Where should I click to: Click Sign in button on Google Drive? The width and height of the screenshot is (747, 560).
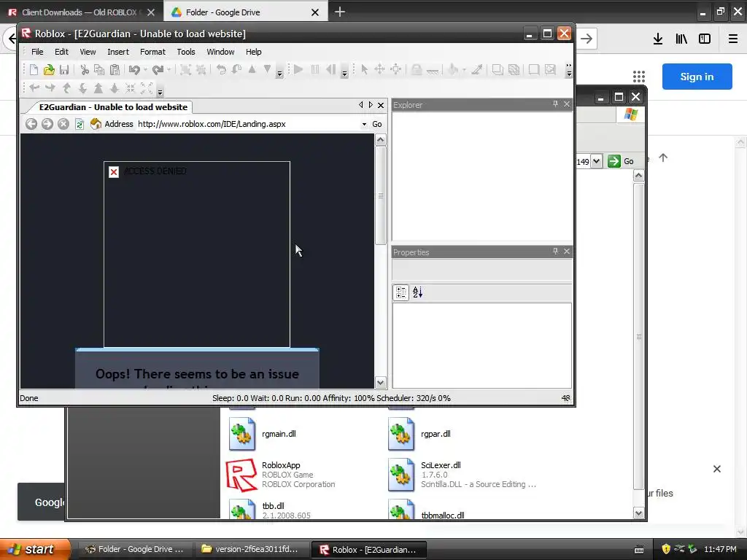pyautogui.click(x=697, y=77)
